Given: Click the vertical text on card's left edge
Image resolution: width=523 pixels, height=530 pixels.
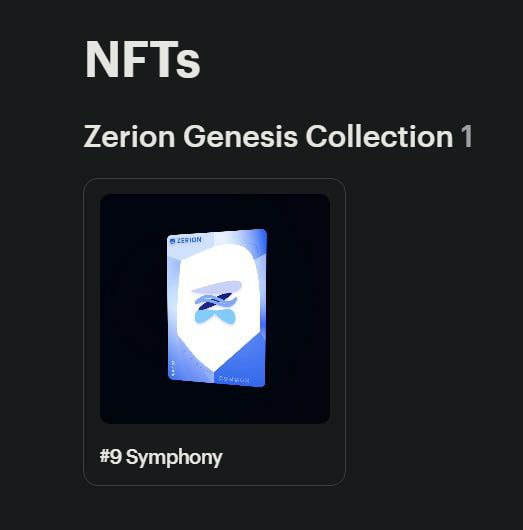Looking at the screenshot, I should point(173,368).
